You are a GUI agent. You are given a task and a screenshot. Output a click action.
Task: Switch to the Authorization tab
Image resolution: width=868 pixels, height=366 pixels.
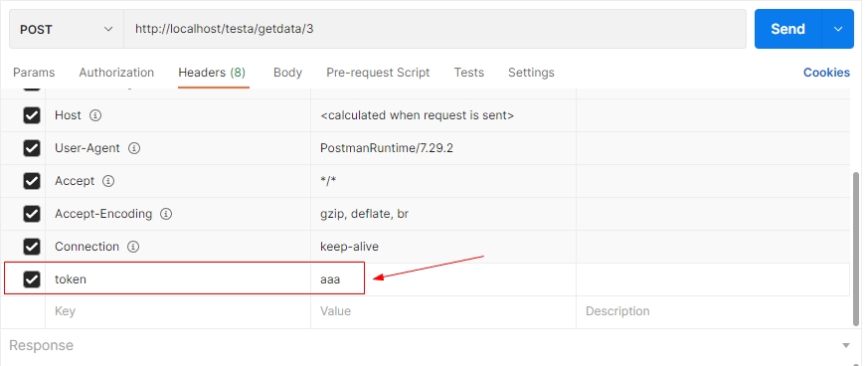tap(116, 73)
